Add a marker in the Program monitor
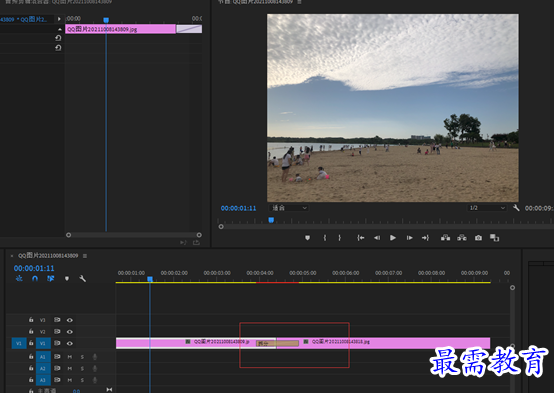 point(307,238)
